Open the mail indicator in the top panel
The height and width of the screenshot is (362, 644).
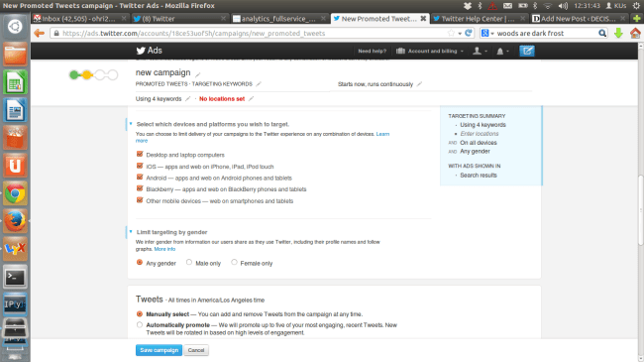[507, 6]
